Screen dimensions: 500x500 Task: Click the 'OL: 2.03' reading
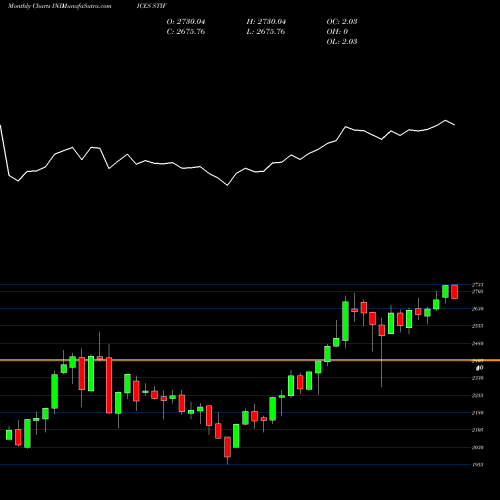click(342, 42)
